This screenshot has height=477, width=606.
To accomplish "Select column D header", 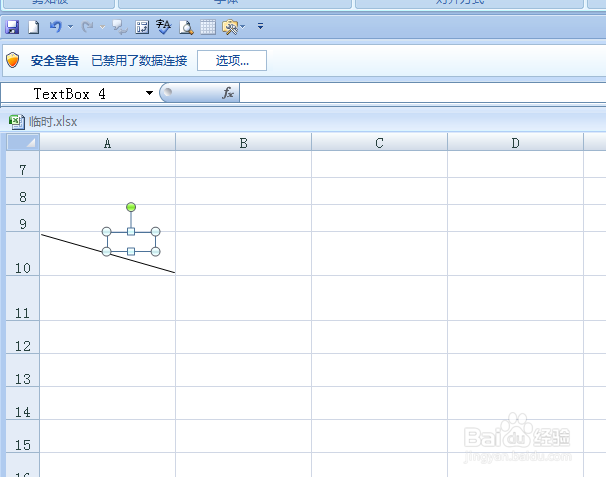I will [516, 142].
